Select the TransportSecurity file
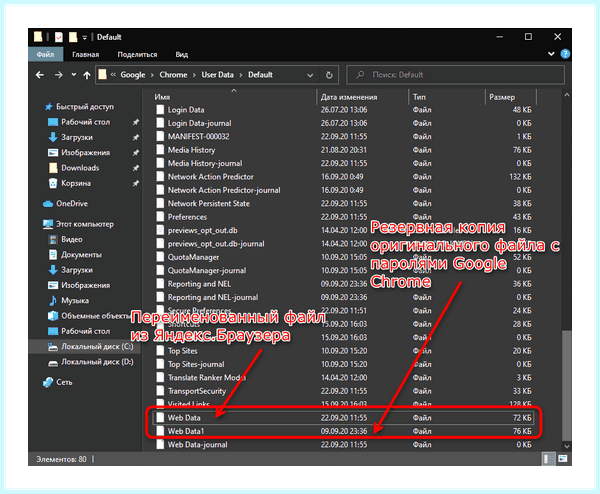The width and height of the screenshot is (600, 494). tap(197, 391)
